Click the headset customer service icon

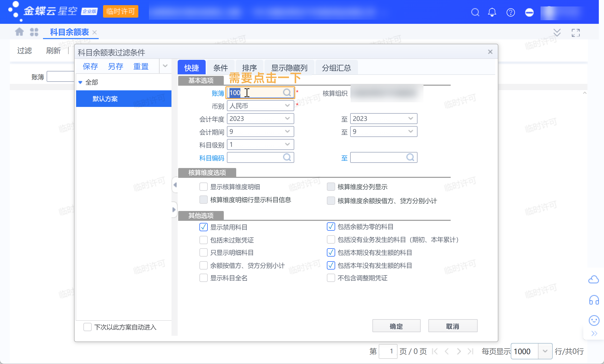[594, 300]
